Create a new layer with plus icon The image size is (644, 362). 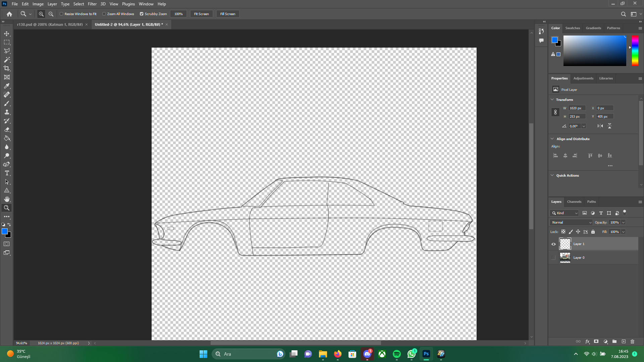click(x=624, y=342)
